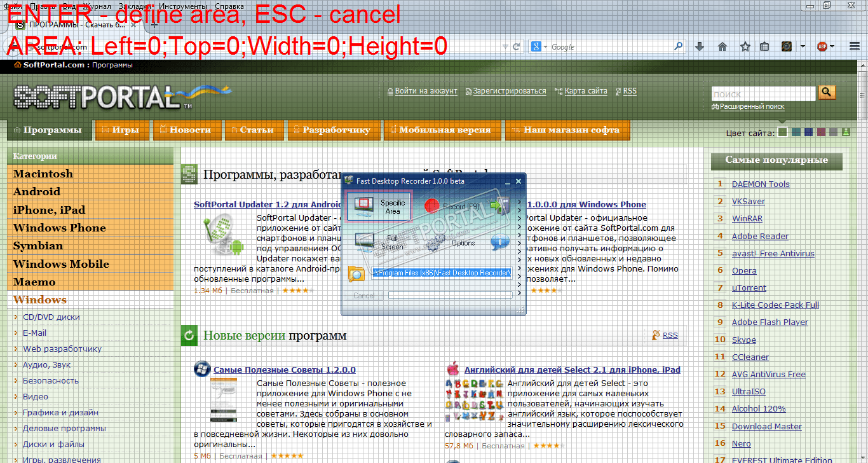
Task: Expand the dropdown arrow beside the striped add-on icon
Action: pos(803,46)
